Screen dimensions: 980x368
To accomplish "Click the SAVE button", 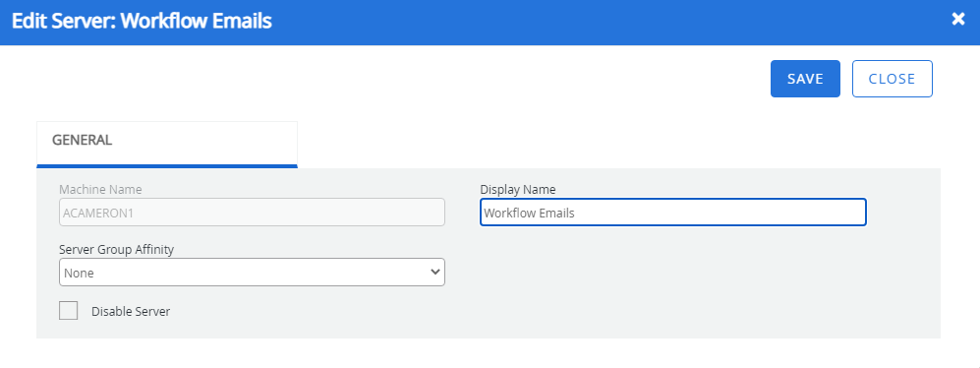I will (805, 79).
